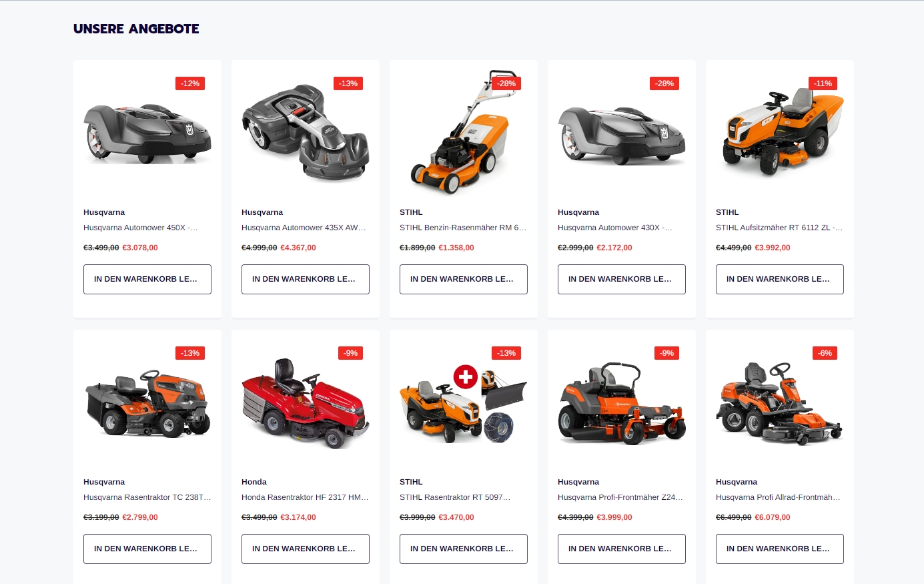Open the Husqvarna Profi-Frontmäher Z24 title link
The height and width of the screenshot is (584, 924).
tap(620, 497)
